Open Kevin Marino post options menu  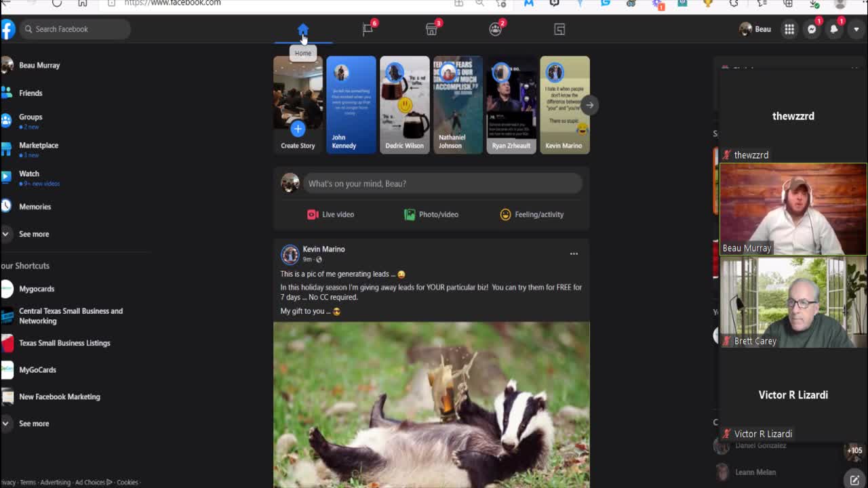pos(574,253)
